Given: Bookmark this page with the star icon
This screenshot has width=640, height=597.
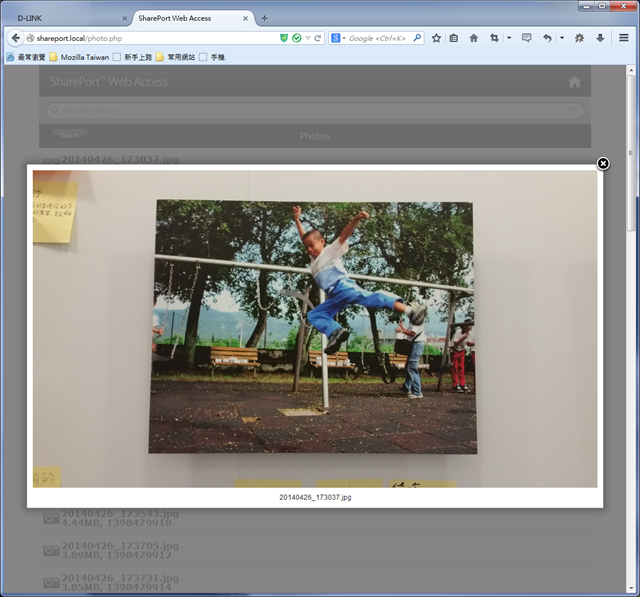Looking at the screenshot, I should click(x=436, y=38).
